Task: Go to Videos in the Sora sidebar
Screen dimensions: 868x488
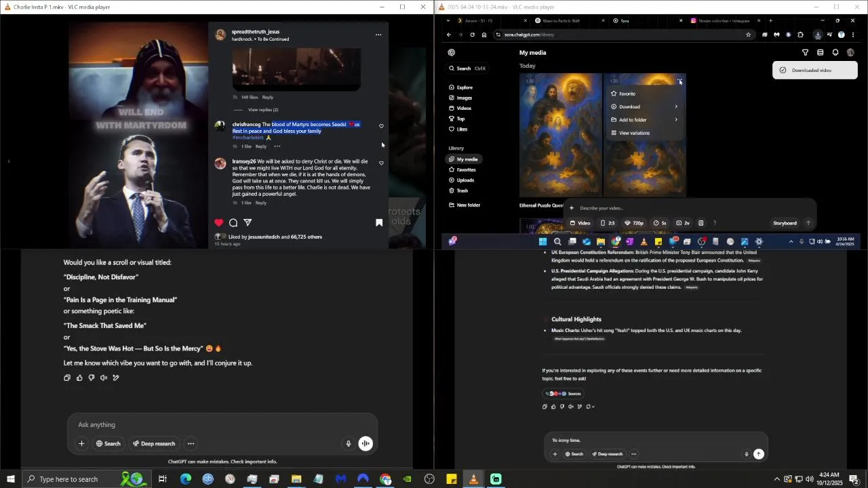Action: pyautogui.click(x=460, y=108)
